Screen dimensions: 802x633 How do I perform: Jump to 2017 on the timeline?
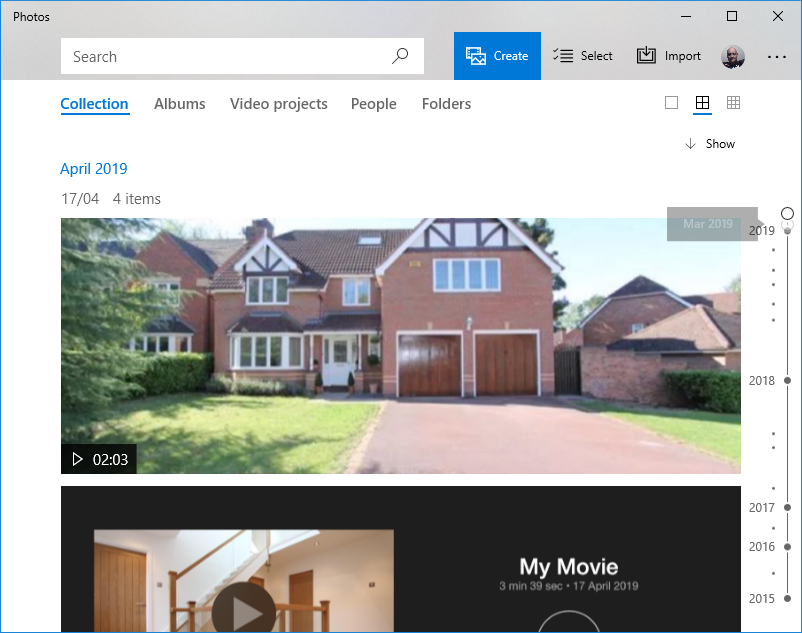770,508
